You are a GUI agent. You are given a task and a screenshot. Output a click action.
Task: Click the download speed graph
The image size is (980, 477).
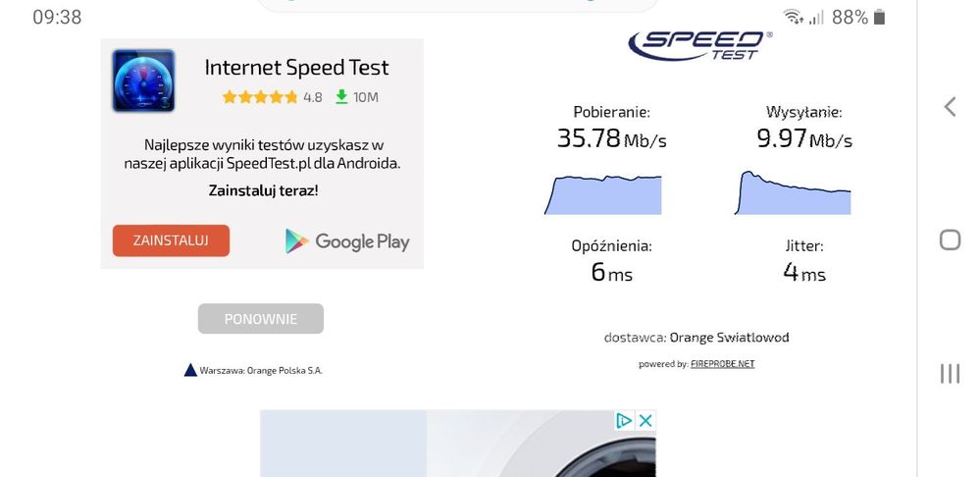[603, 194]
